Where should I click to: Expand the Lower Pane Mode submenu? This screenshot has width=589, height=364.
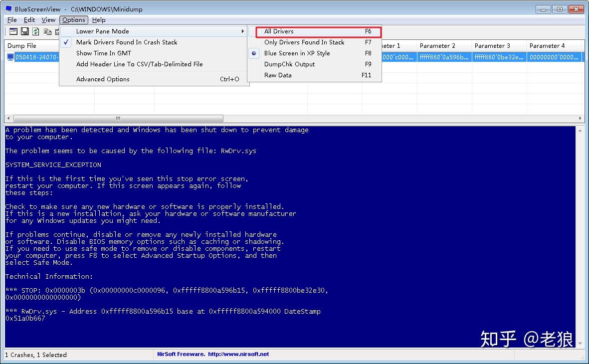(154, 31)
